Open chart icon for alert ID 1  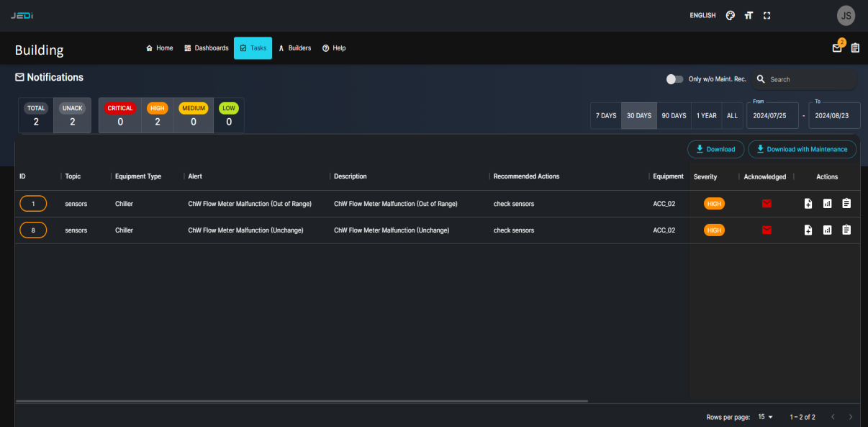[x=827, y=204]
